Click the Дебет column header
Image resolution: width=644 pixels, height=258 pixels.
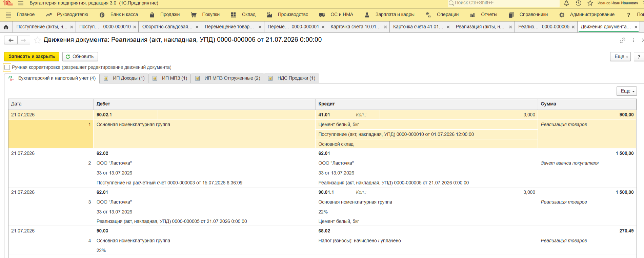click(x=204, y=104)
